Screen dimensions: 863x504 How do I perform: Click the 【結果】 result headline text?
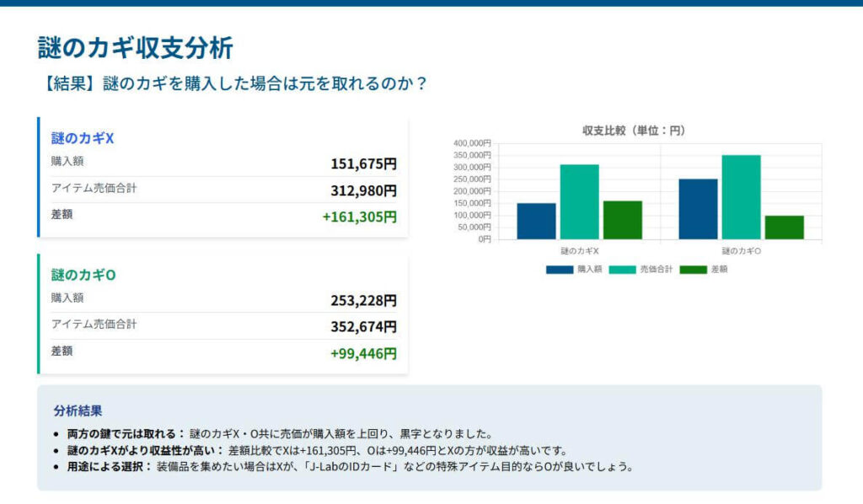(232, 83)
